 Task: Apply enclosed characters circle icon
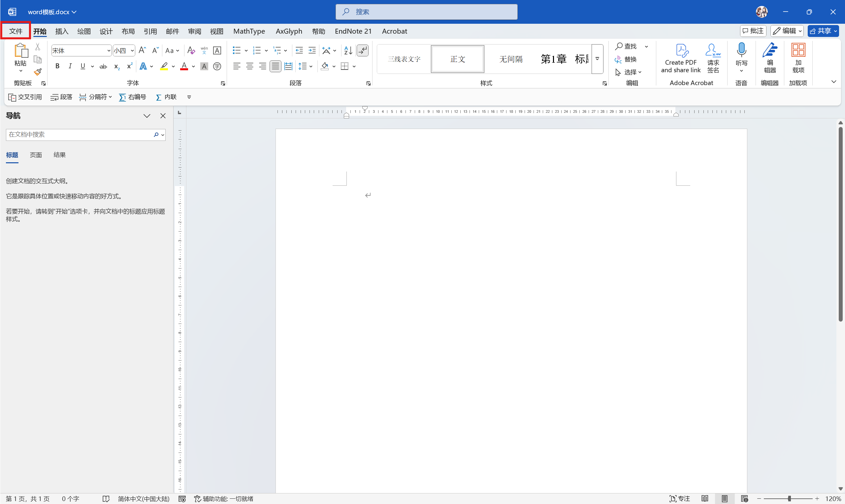click(217, 66)
